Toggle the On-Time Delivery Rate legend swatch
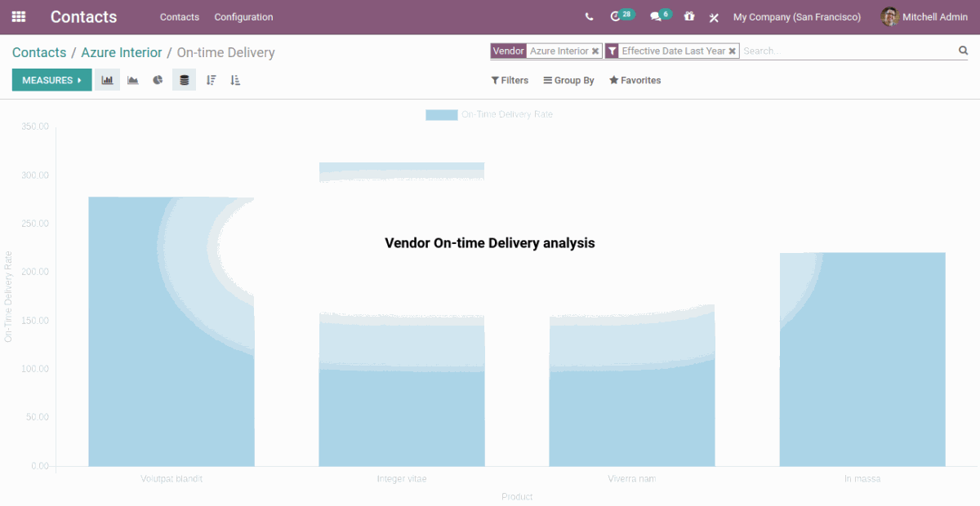 click(x=441, y=115)
